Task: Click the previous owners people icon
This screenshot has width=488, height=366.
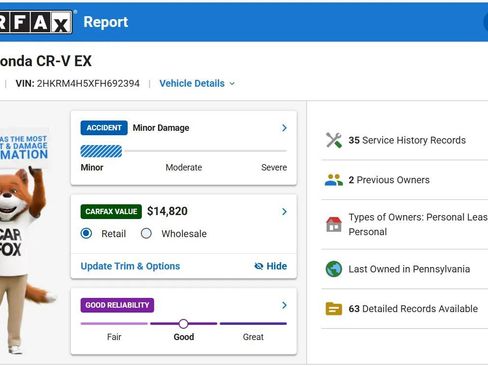Action: coord(334,180)
